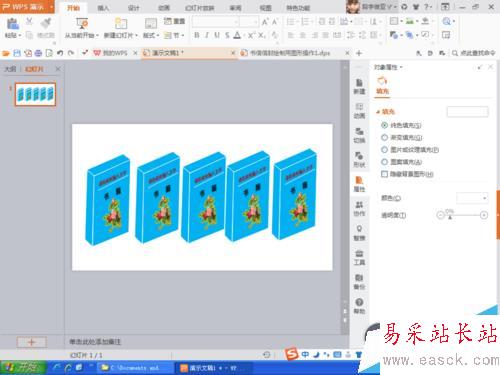This screenshot has width=500, height=375.
Task: Open the Review ribbon tab
Action: [235, 8]
